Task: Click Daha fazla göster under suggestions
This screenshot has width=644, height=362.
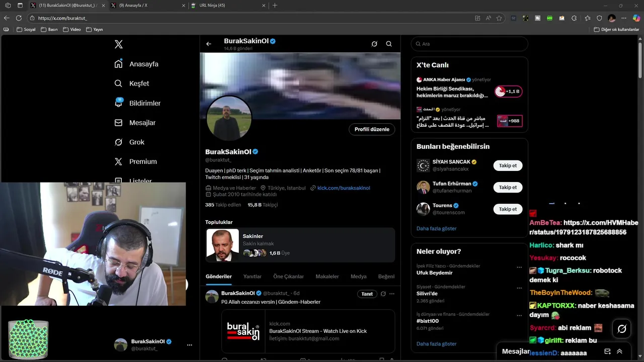Action: [x=436, y=228]
